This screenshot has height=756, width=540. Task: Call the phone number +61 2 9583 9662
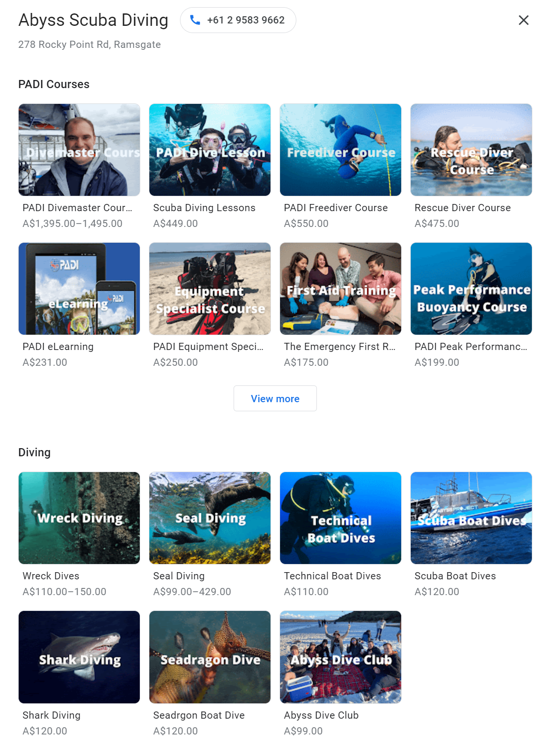coord(238,20)
